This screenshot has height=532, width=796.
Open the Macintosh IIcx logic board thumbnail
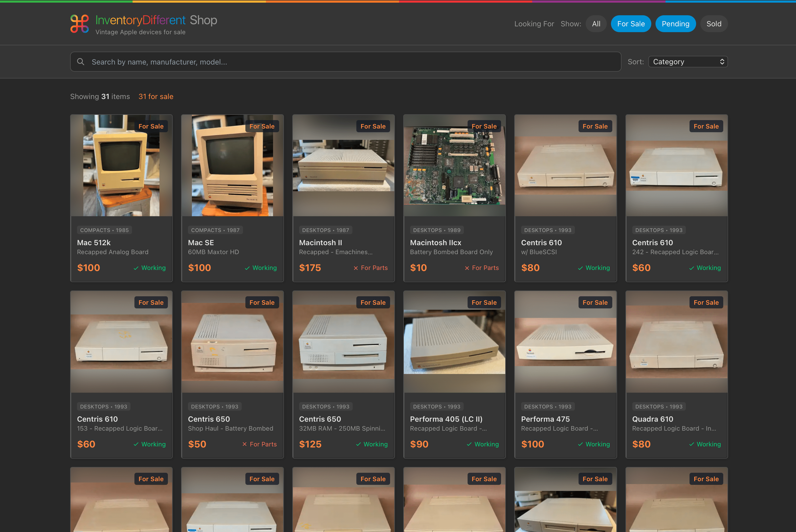pos(454,166)
